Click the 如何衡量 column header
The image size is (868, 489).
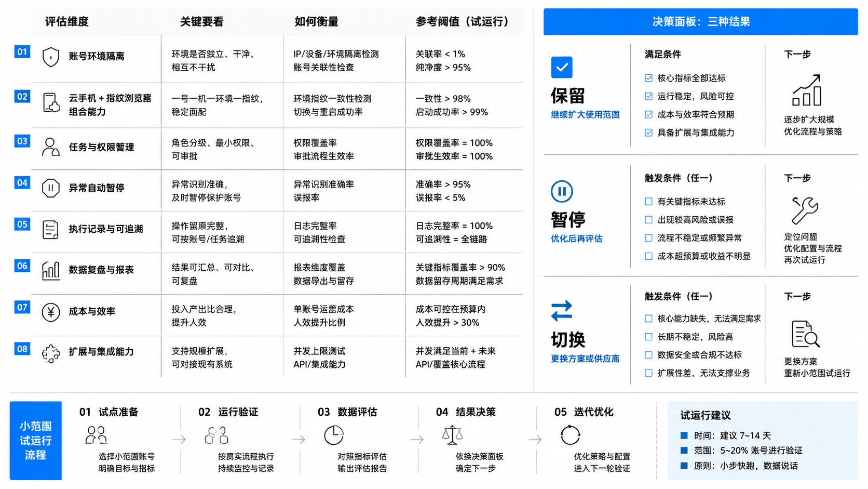click(317, 22)
